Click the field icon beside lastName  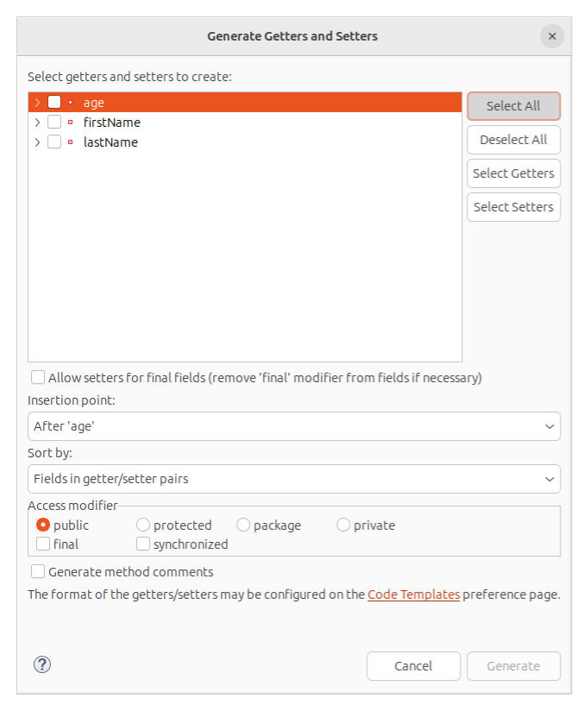pos(71,142)
